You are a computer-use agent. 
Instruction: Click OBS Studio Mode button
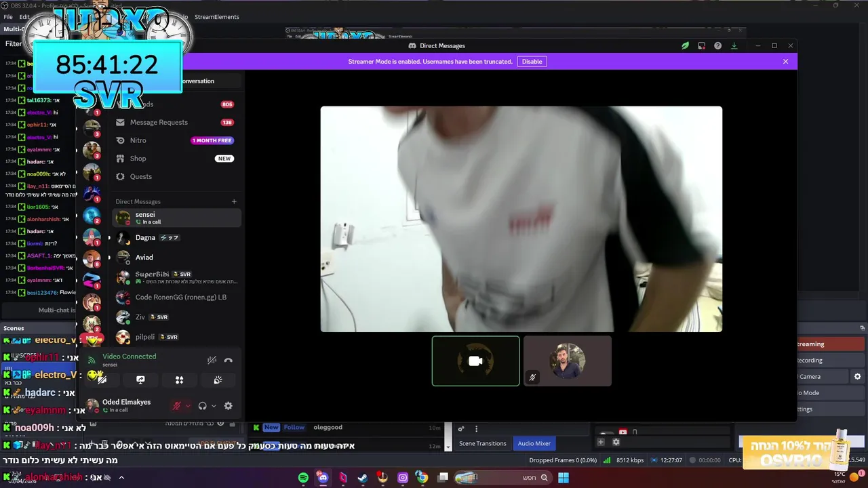[x=831, y=393]
